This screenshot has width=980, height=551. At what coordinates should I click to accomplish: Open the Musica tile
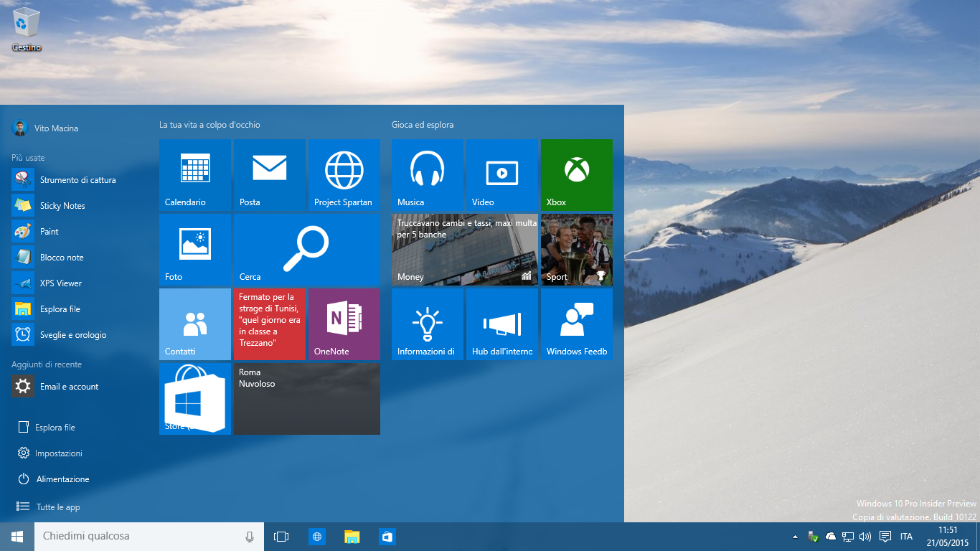point(428,175)
